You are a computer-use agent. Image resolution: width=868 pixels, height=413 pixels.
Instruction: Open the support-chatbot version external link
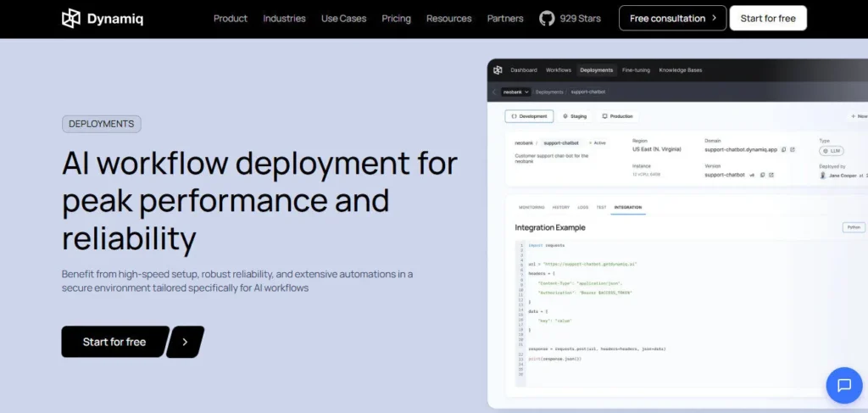[x=771, y=175]
